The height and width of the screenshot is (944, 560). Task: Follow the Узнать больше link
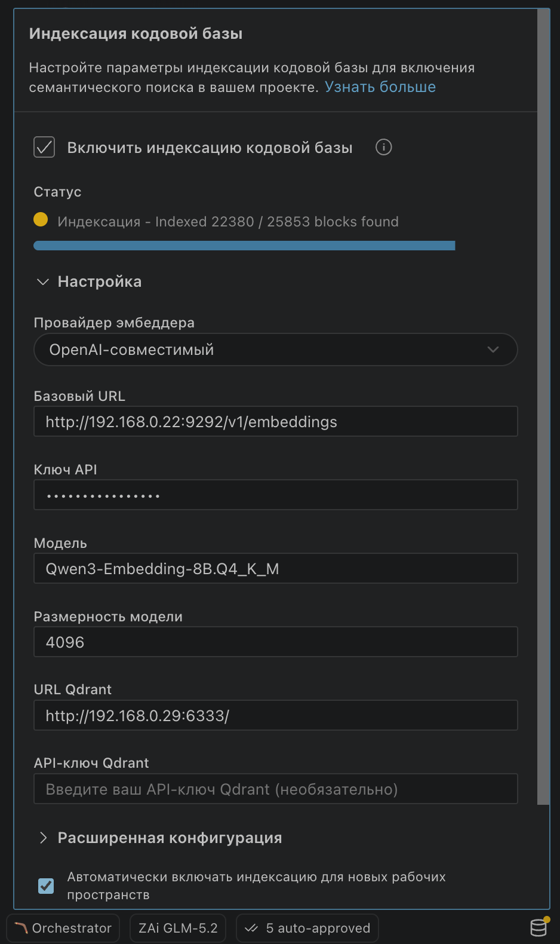380,87
